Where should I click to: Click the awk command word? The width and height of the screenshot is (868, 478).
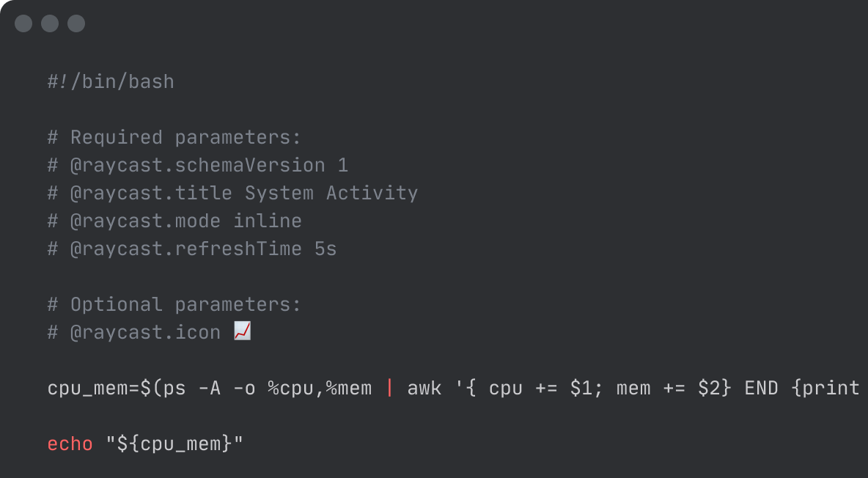tap(424, 388)
